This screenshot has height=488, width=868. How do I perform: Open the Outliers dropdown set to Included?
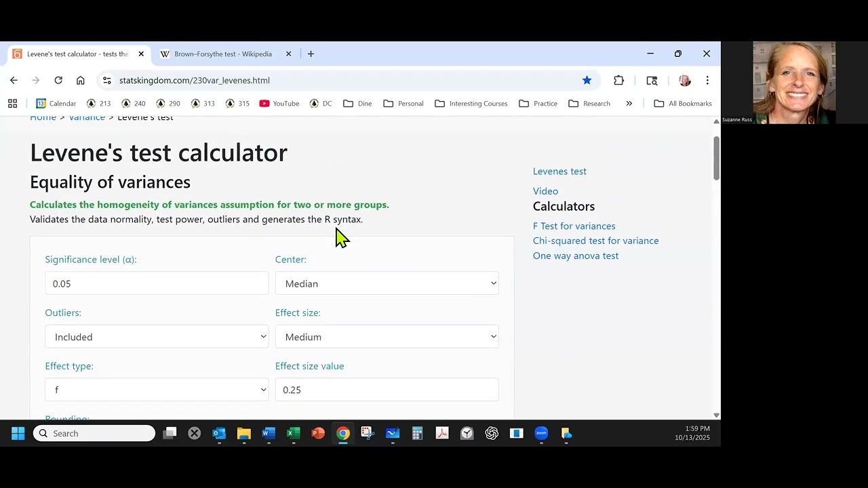pyautogui.click(x=157, y=337)
